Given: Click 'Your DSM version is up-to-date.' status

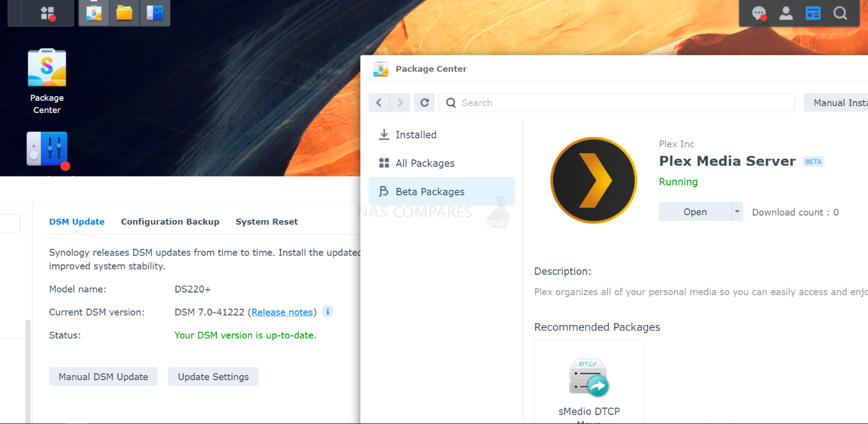Looking at the screenshot, I should (x=245, y=335).
